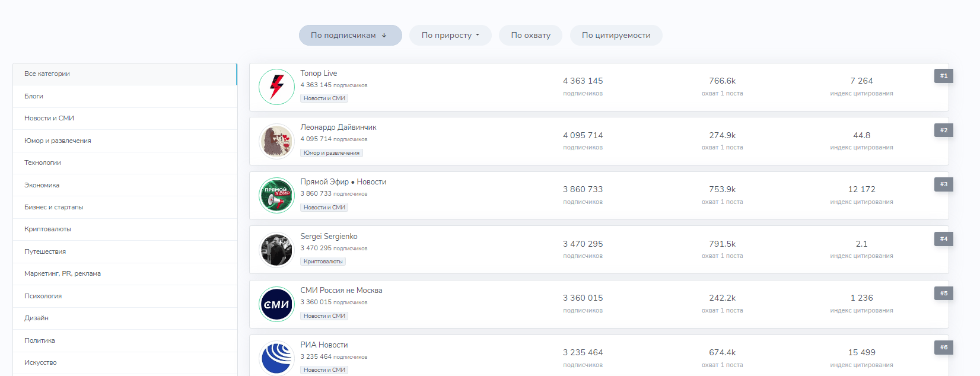980x376 pixels.
Task: Open the Технологии category
Action: pyautogui.click(x=43, y=162)
